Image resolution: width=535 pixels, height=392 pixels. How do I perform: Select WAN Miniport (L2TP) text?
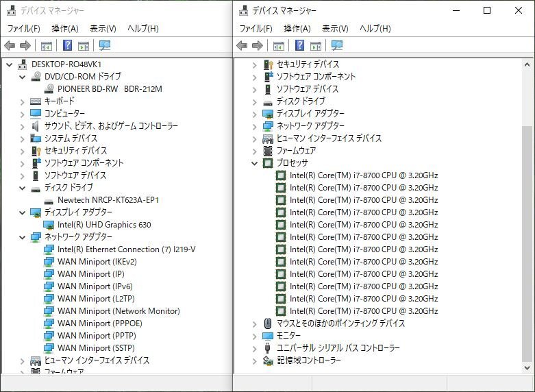coord(96,299)
